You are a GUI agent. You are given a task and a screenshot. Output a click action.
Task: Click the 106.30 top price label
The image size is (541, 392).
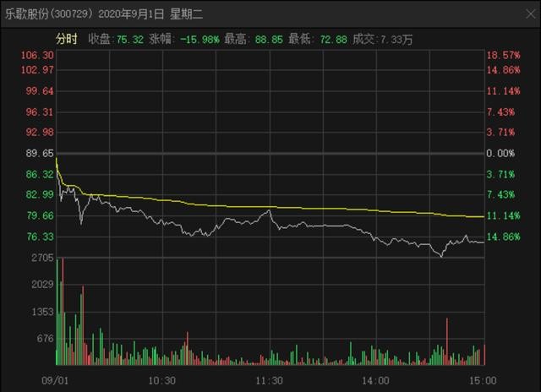(x=37, y=55)
